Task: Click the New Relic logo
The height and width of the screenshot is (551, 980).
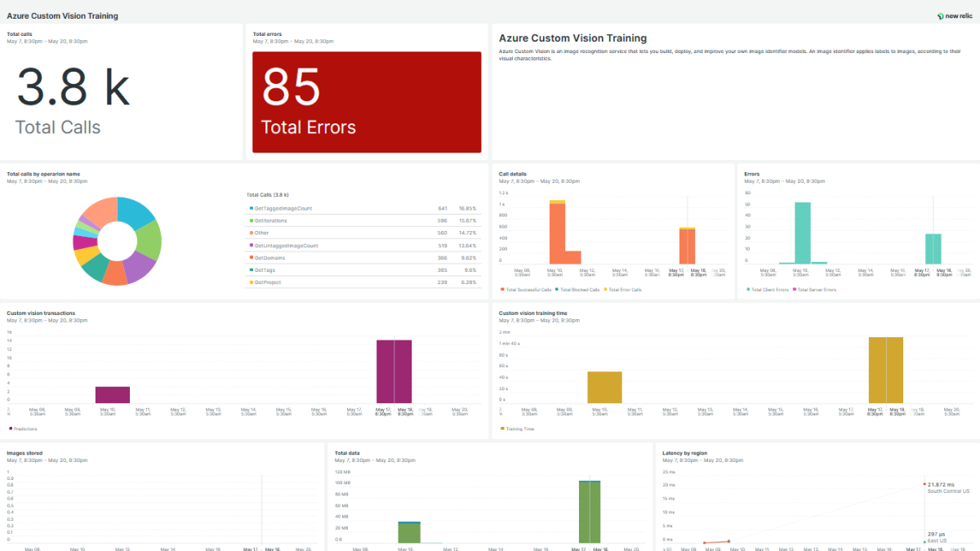Action: pos(954,16)
